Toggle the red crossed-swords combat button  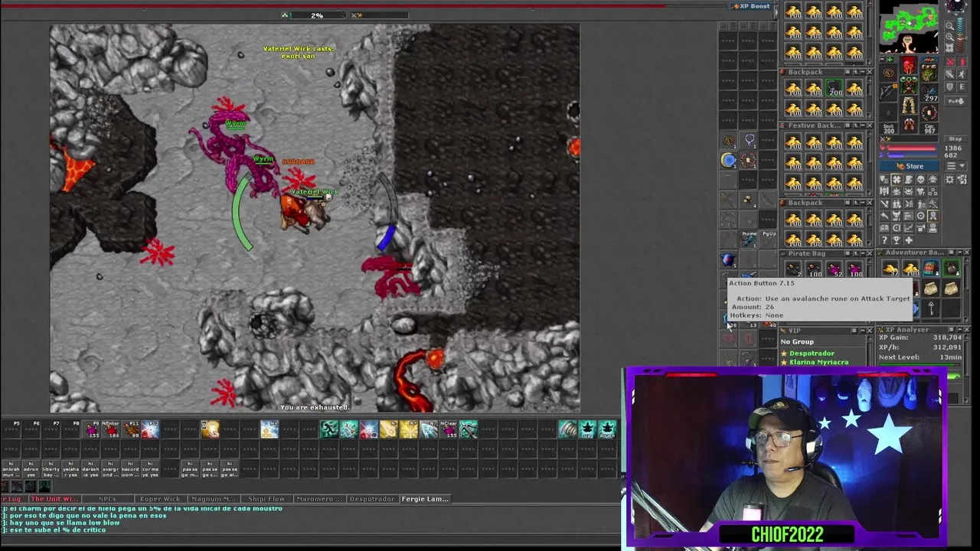950,62
